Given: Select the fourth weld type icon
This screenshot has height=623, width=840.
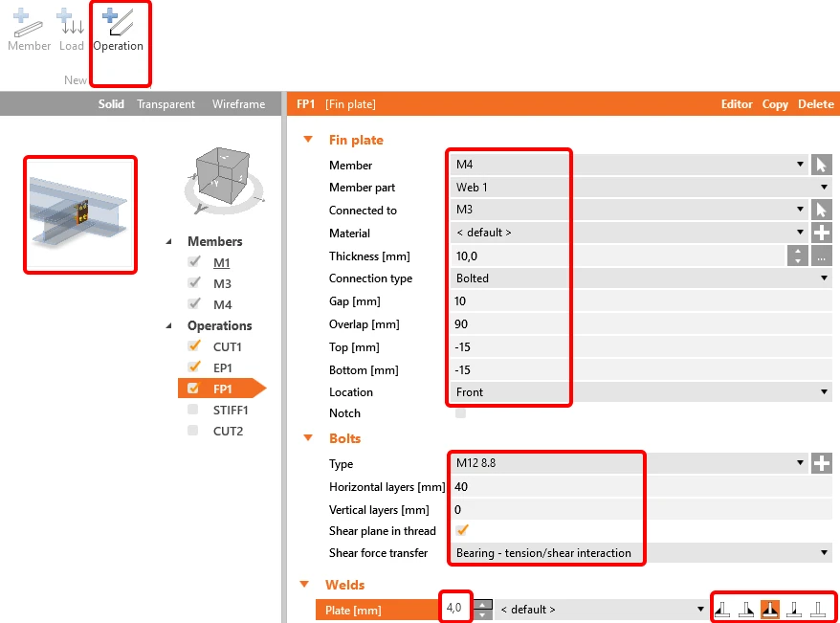Looking at the screenshot, I should pyautogui.click(x=794, y=609).
